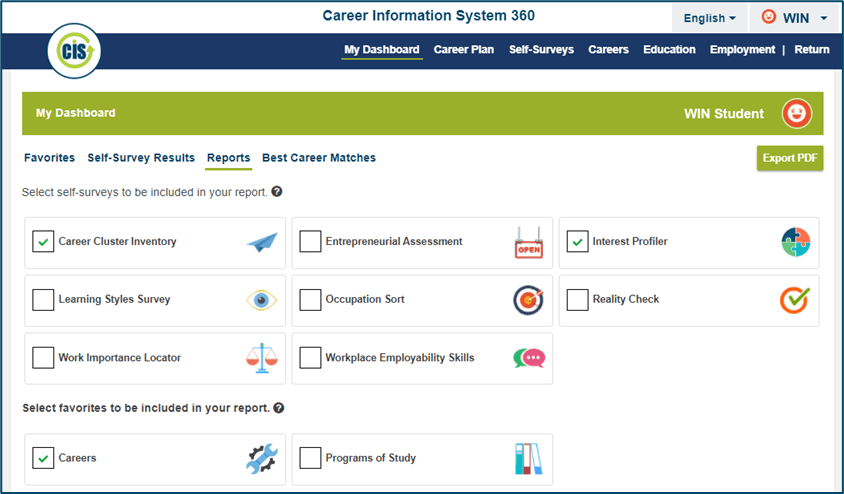Image resolution: width=844 pixels, height=494 pixels.
Task: Uncheck Careers favorites checkbox
Action: 43,458
